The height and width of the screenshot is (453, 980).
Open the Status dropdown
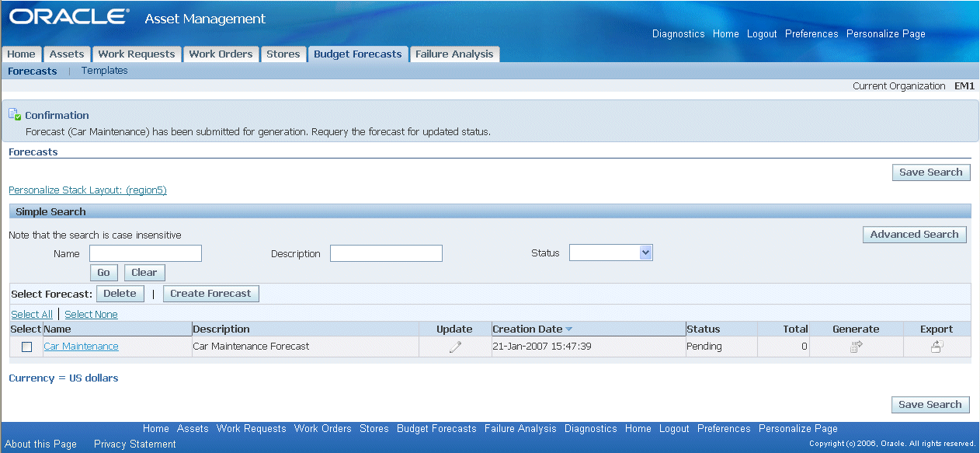point(611,253)
